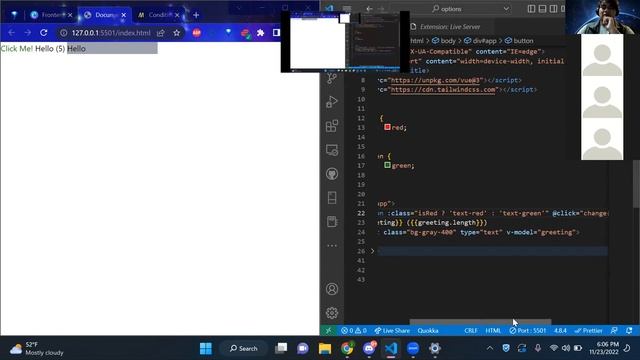
Task: Open the unpkg.com/vue@3 script link
Action: [435, 80]
